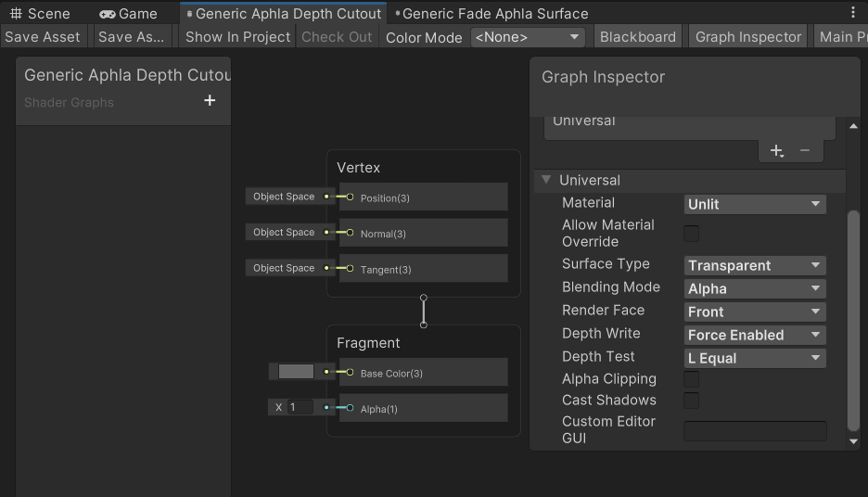Viewport: 868px width, 497px height.
Task: Click the Tangent(3) input port circle
Action: (x=350, y=269)
